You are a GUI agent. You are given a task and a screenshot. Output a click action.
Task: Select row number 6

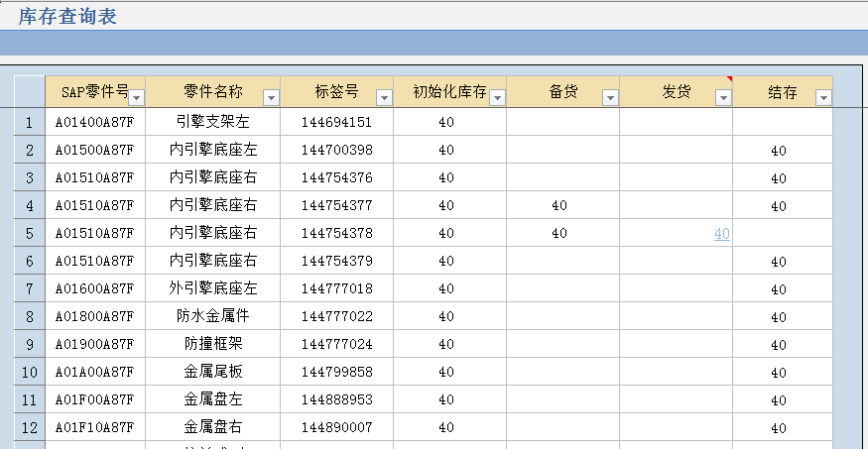tap(30, 261)
